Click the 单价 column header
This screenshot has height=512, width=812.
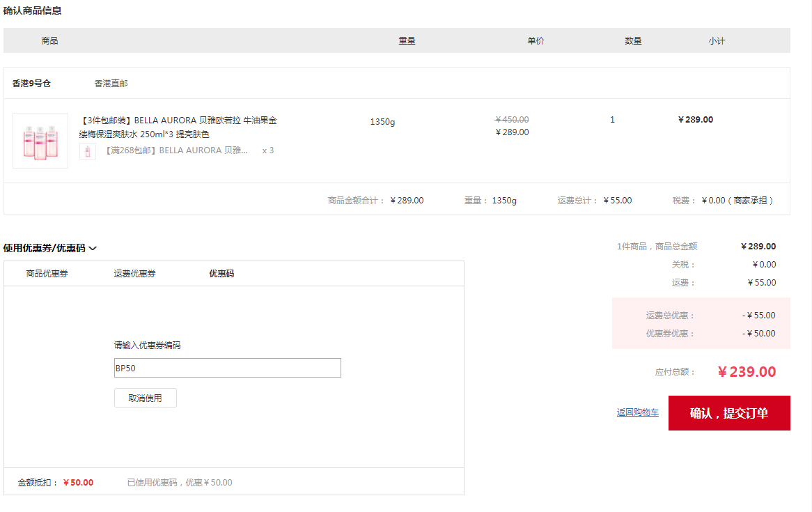pyautogui.click(x=536, y=41)
